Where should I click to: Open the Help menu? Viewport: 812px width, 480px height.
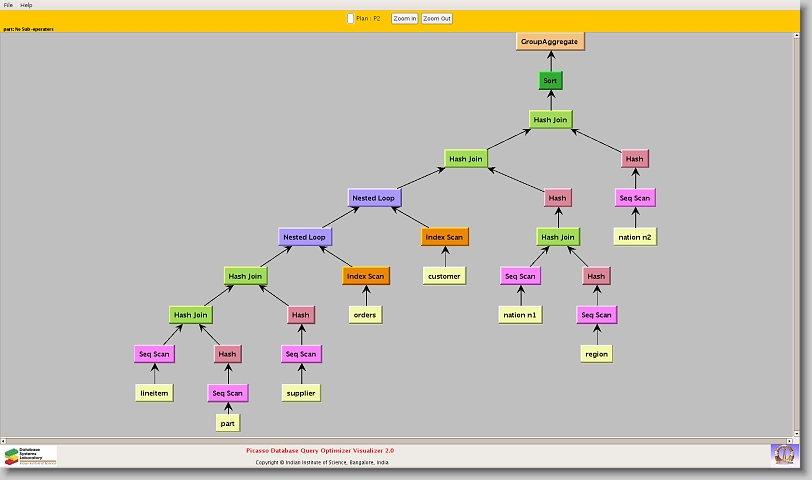point(26,5)
